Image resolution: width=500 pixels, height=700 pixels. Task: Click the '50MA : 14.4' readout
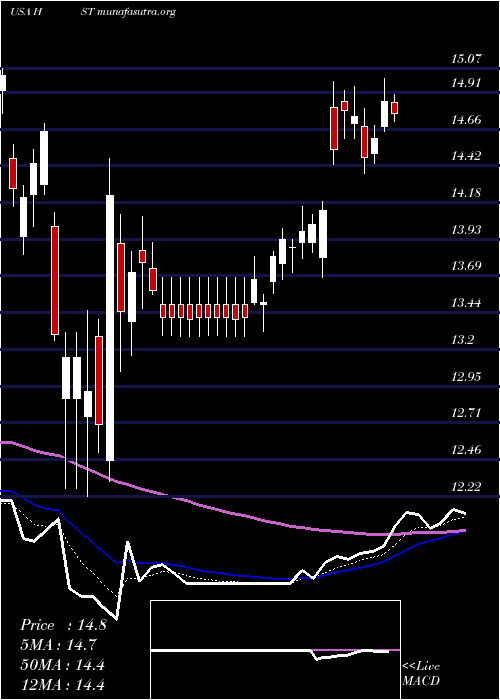62,664
